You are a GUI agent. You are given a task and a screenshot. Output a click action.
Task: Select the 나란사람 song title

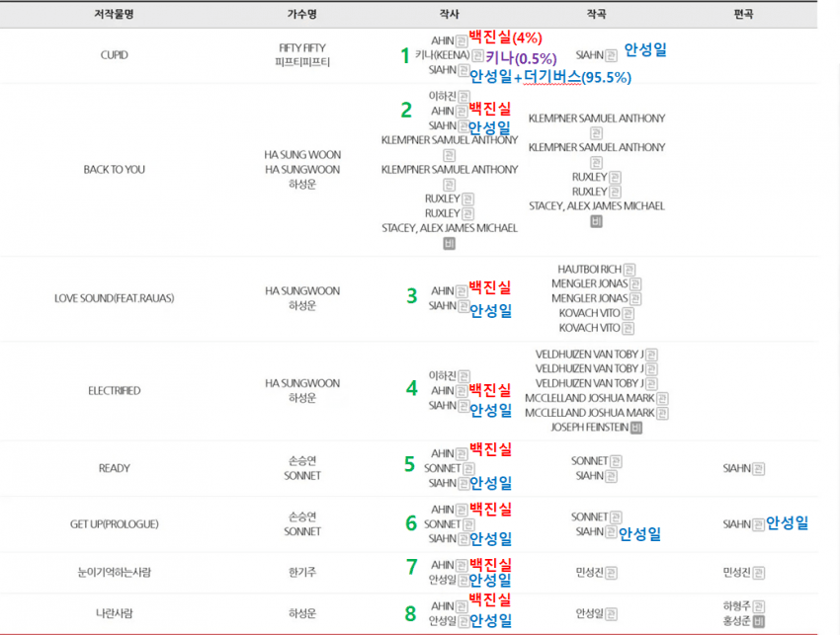(114, 613)
